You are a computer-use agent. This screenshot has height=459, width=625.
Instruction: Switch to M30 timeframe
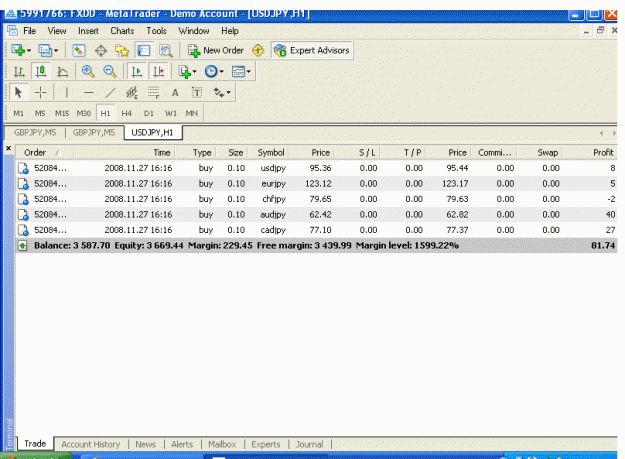click(84, 114)
